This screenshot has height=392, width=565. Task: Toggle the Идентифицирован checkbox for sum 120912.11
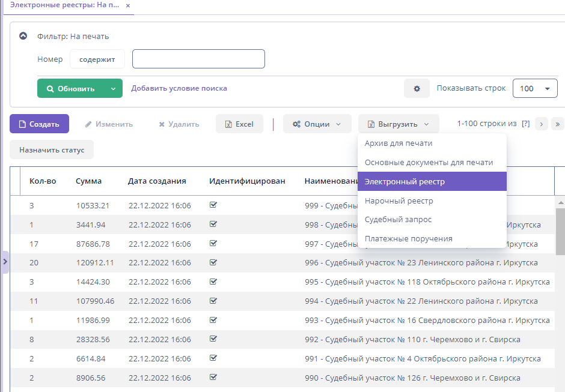pyautogui.click(x=213, y=262)
